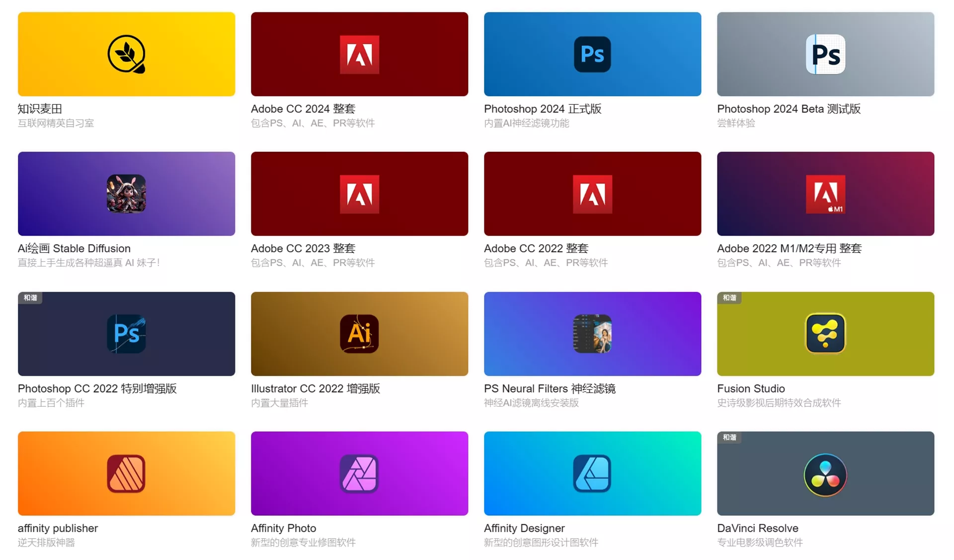Click 内置大量插件 description
Viewport: 954px width, 560px height.
(279, 403)
